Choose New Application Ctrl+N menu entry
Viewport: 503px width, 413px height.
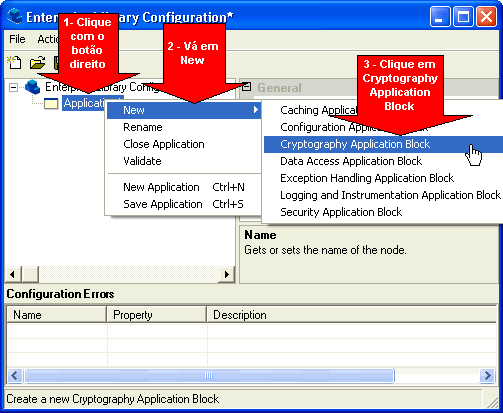(x=184, y=187)
